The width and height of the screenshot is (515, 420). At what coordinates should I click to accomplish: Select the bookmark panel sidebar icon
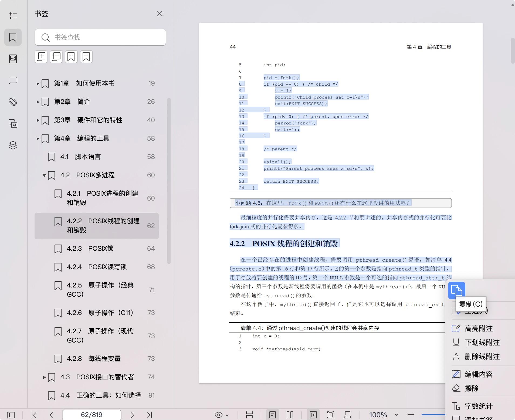click(13, 37)
